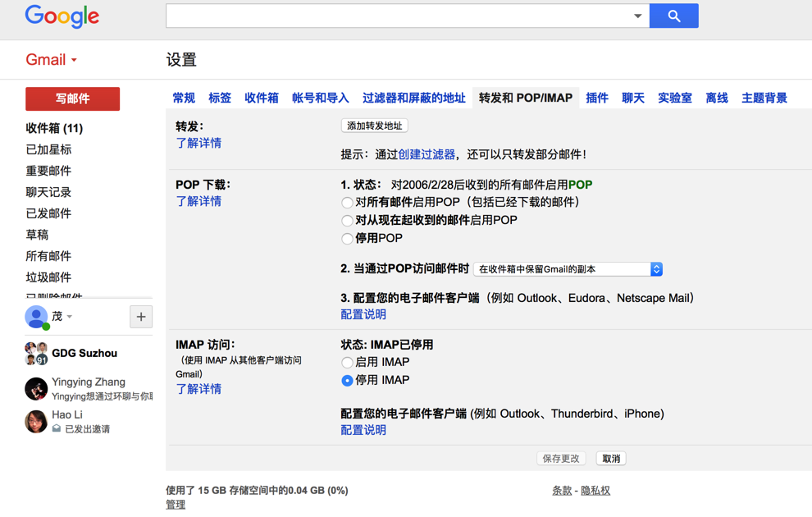Viewport: 812px width, 517px height.
Task: Open GDG Suzhou chat
Action: click(84, 353)
